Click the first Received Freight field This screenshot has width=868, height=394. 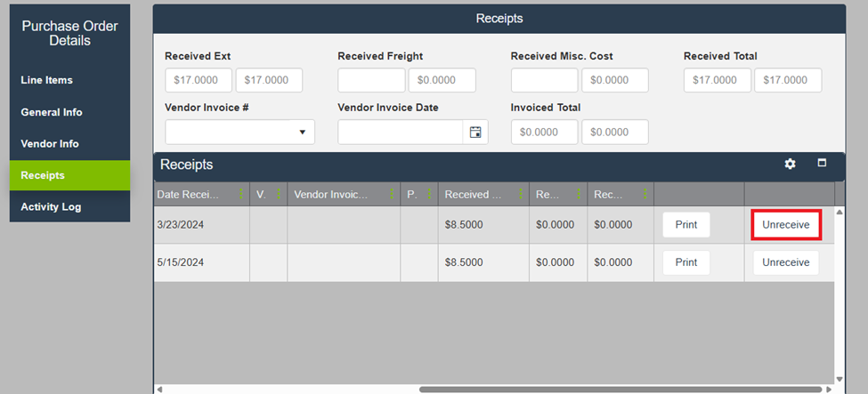[x=371, y=80]
